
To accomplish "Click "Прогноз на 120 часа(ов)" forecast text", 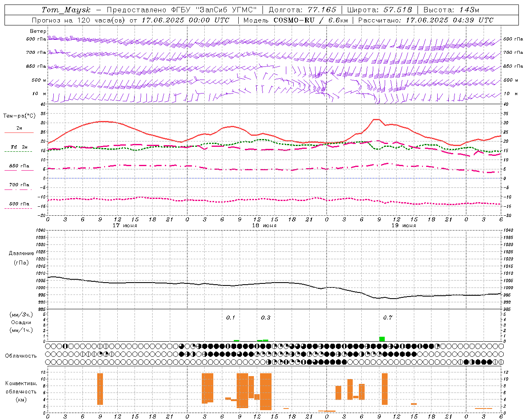I will click(x=79, y=20).
